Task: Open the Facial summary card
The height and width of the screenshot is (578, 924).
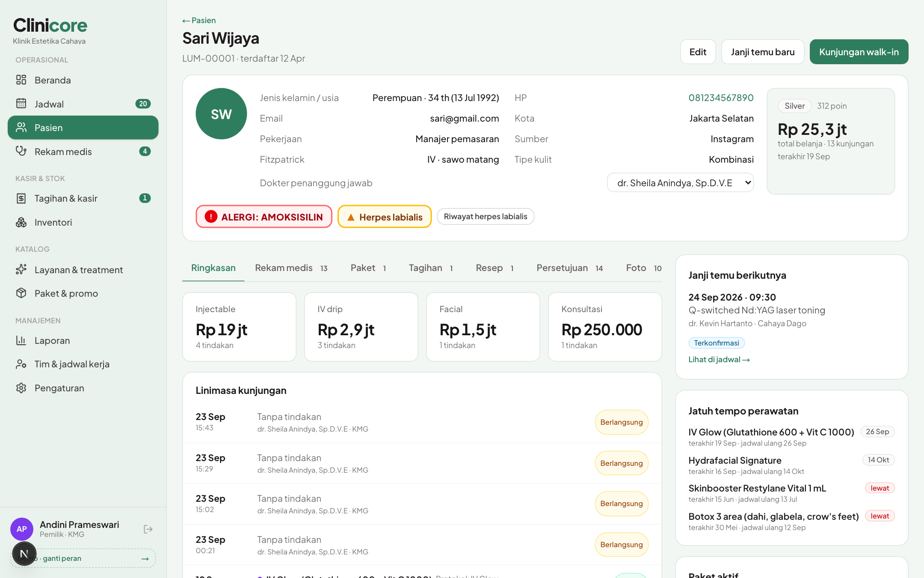Action: 483,327
